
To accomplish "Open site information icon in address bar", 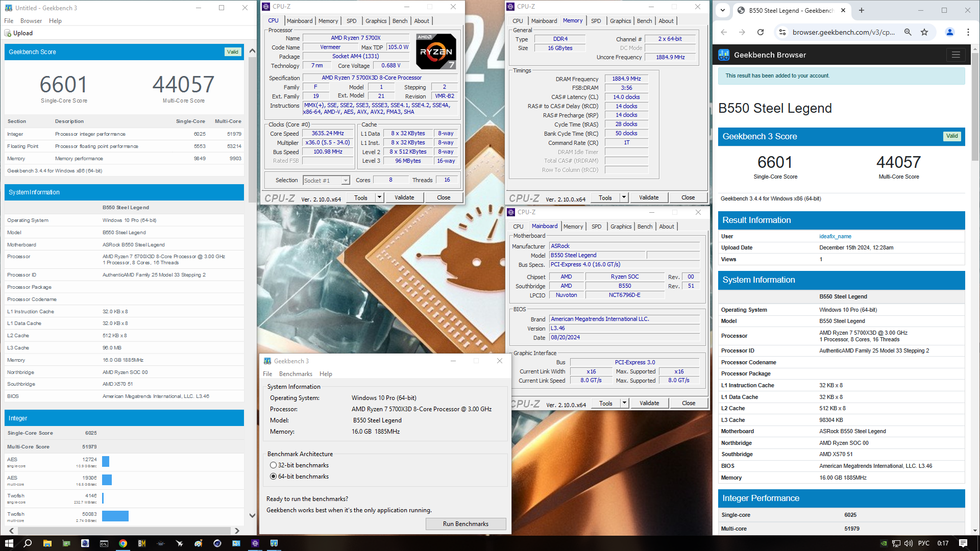I will pyautogui.click(x=782, y=32).
